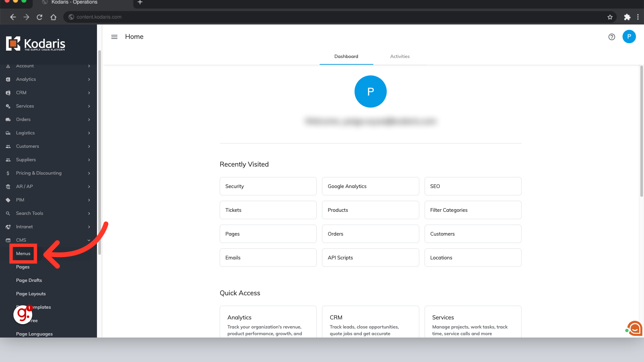Open the help question mark icon
The image size is (644, 362).
(x=611, y=37)
